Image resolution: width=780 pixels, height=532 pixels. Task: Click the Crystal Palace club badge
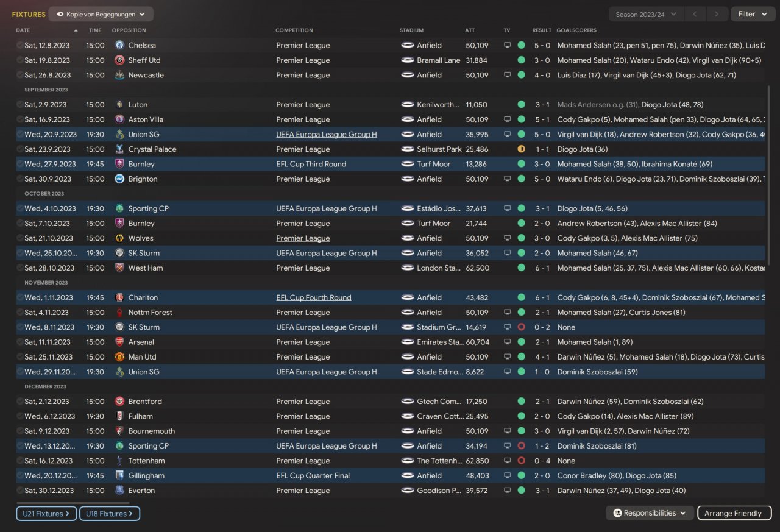pos(119,149)
